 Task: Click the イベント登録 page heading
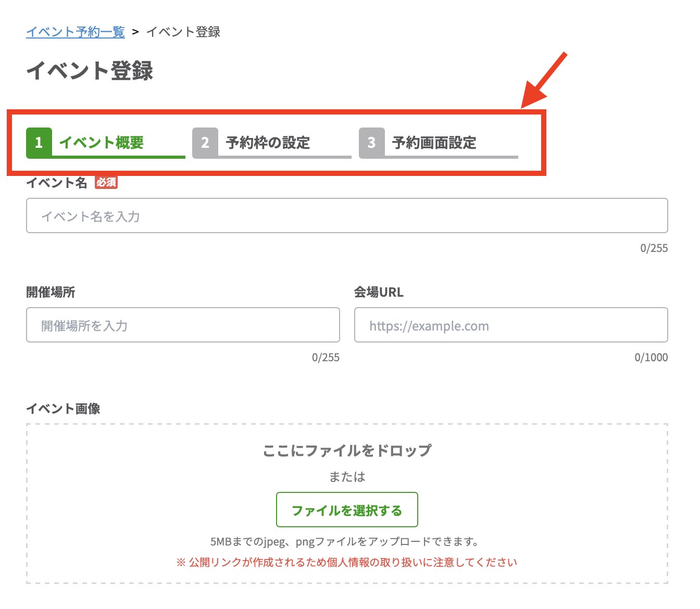click(x=90, y=71)
